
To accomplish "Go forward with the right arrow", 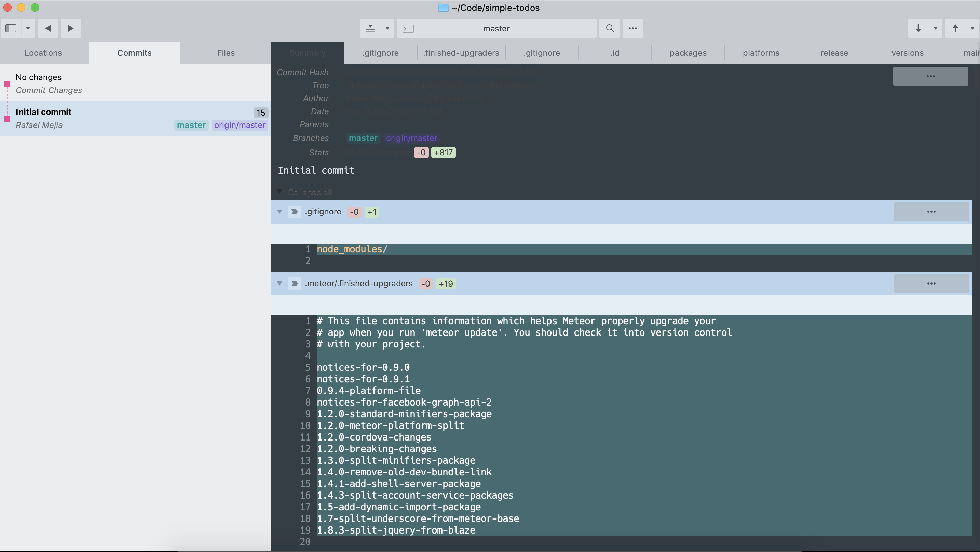I will [x=71, y=28].
